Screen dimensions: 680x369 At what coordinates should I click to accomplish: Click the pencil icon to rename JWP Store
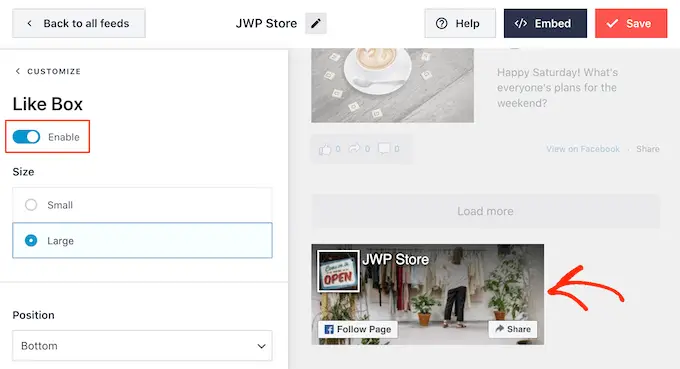point(316,23)
